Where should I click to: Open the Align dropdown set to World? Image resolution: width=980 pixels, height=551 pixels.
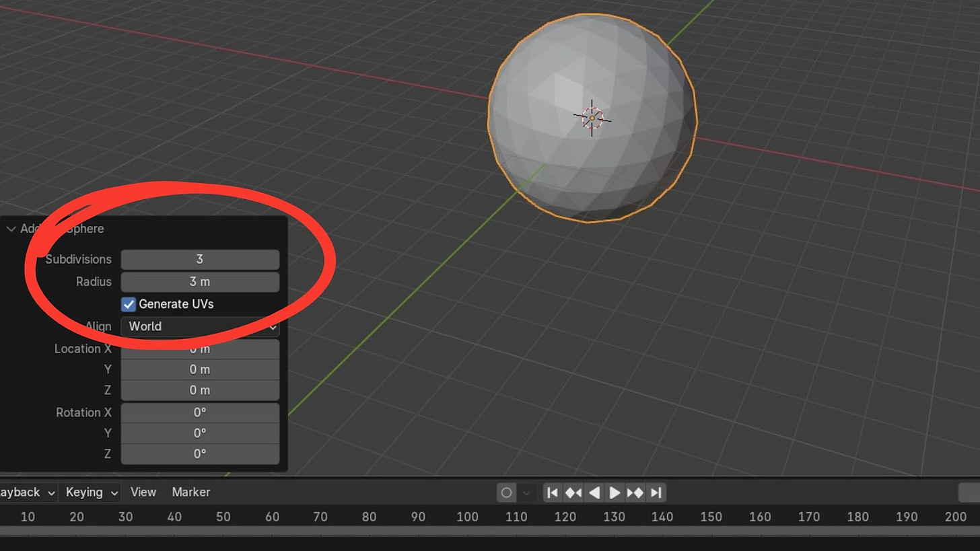coord(200,326)
